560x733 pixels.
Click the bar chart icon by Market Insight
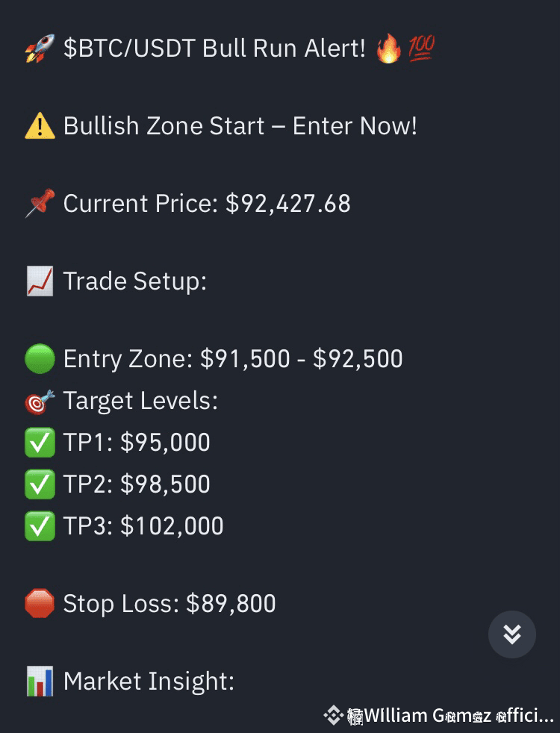point(40,681)
